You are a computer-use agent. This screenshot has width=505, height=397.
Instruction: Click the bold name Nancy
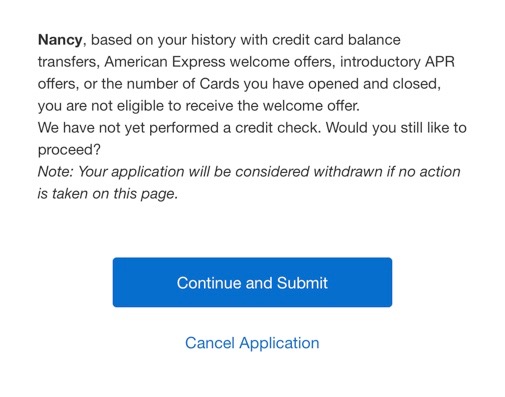coord(60,40)
